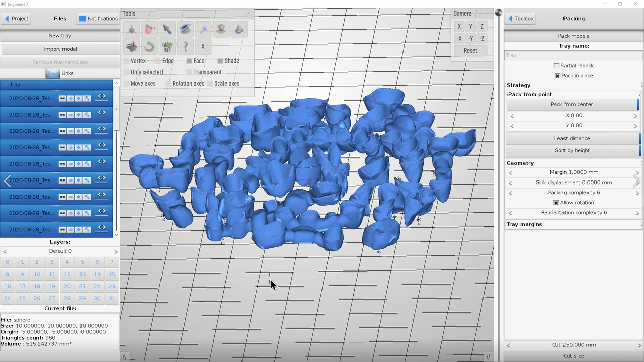Click the Pack models button
The height and width of the screenshot is (362, 644).
(x=573, y=36)
